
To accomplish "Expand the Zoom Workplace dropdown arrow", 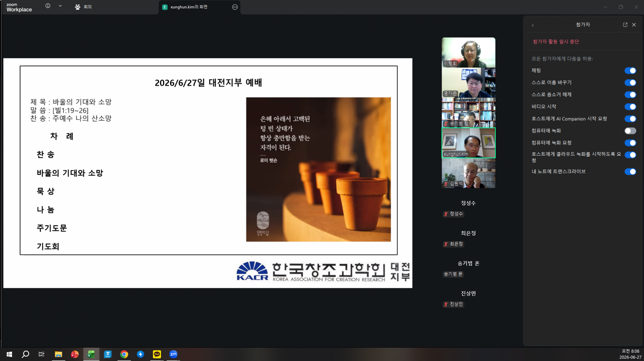I will click(60, 6).
